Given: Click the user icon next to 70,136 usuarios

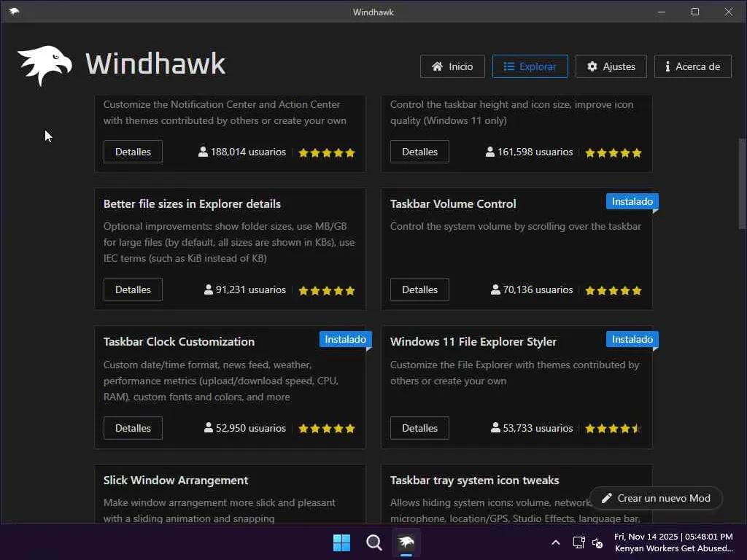Looking at the screenshot, I should click(495, 289).
